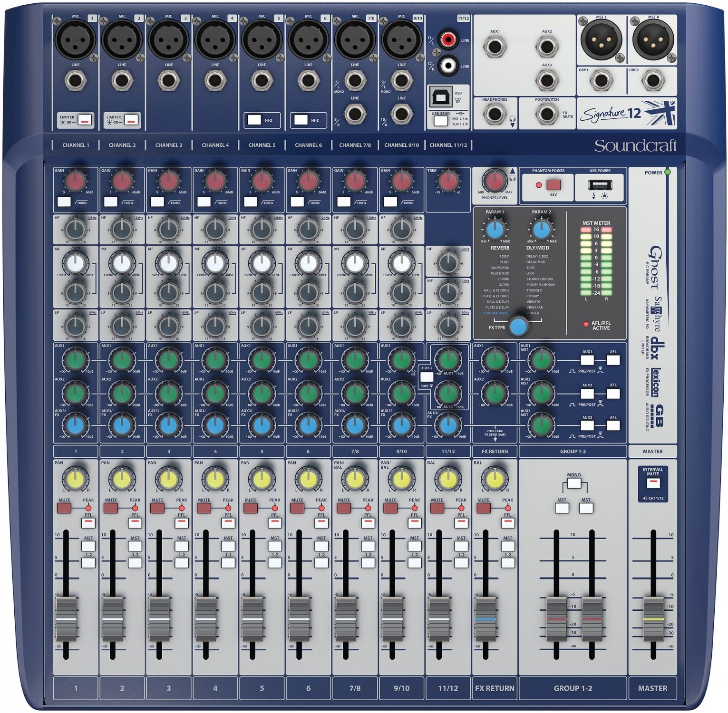The height and width of the screenshot is (713, 728).
Task: Select effect with FX TYPE knob
Action: click(x=518, y=327)
